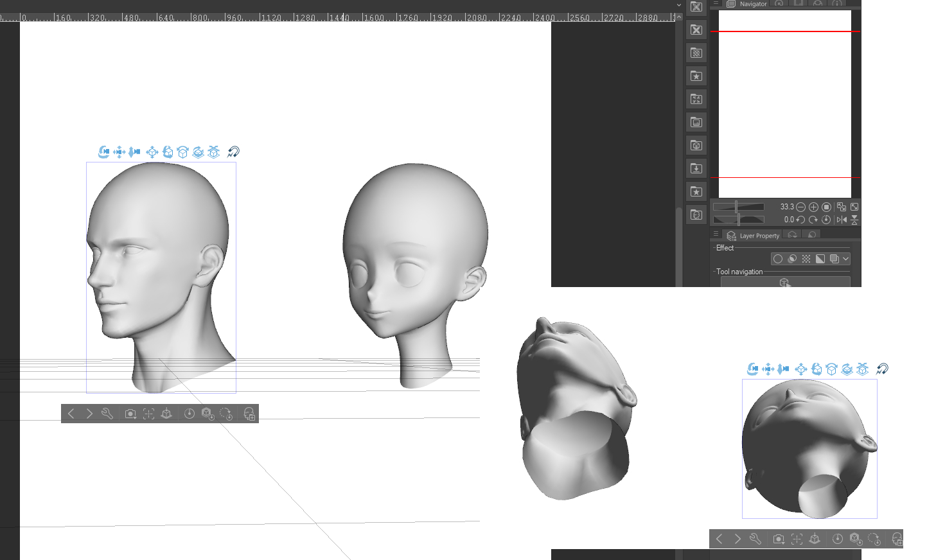Select the anime-style 3D head model
The width and height of the screenshot is (927, 560).
[416, 275]
